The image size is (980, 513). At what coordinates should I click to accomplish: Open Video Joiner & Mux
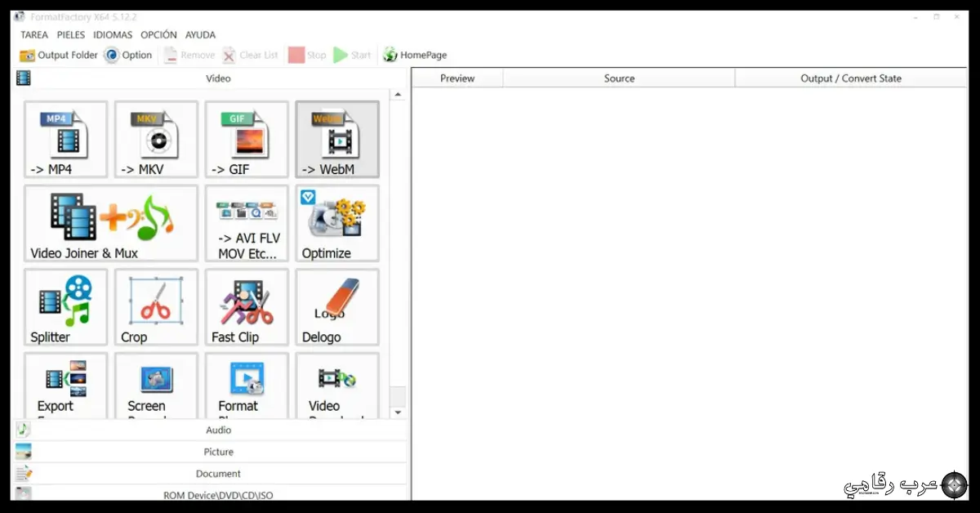click(110, 223)
